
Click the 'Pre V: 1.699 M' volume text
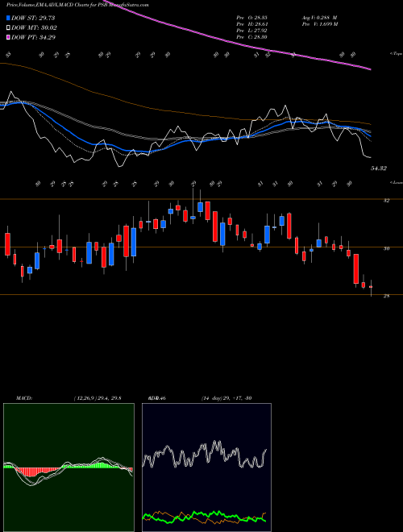[x=319, y=24]
